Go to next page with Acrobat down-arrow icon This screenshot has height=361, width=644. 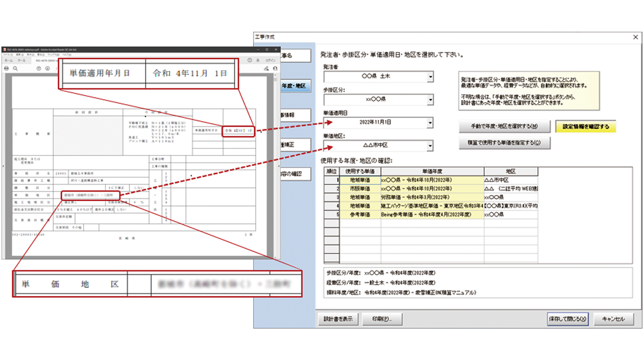click(47, 68)
